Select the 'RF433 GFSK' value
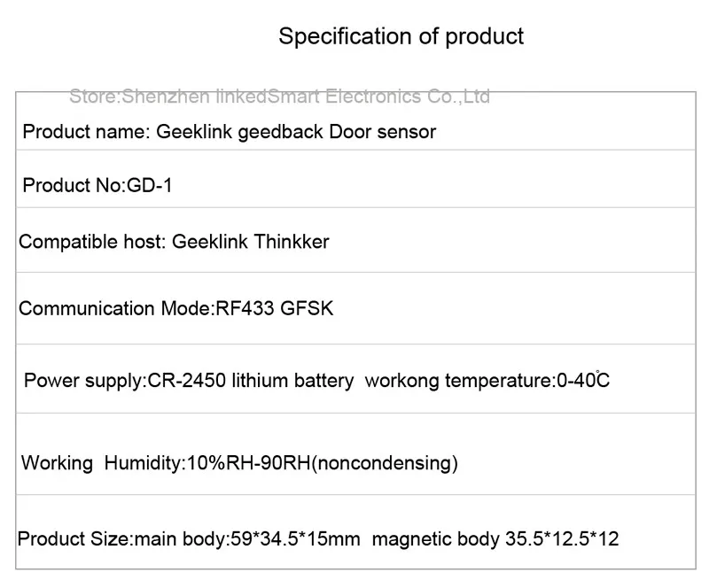Viewport: 709px width, 588px height. (275, 309)
